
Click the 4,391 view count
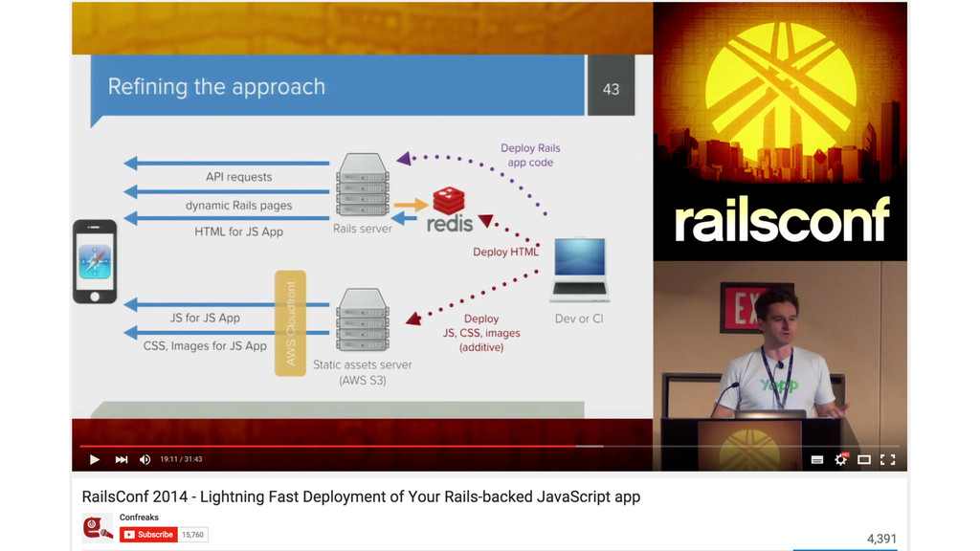click(881, 539)
